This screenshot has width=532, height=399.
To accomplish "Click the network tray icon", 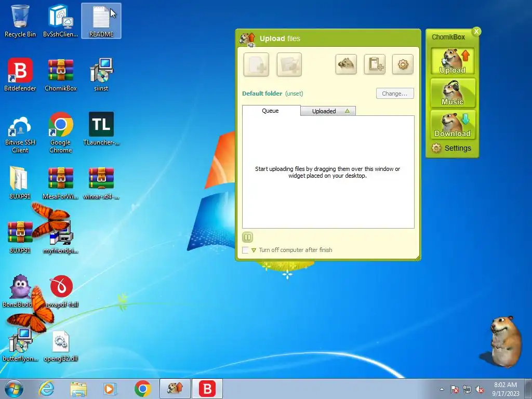I will tap(467, 389).
